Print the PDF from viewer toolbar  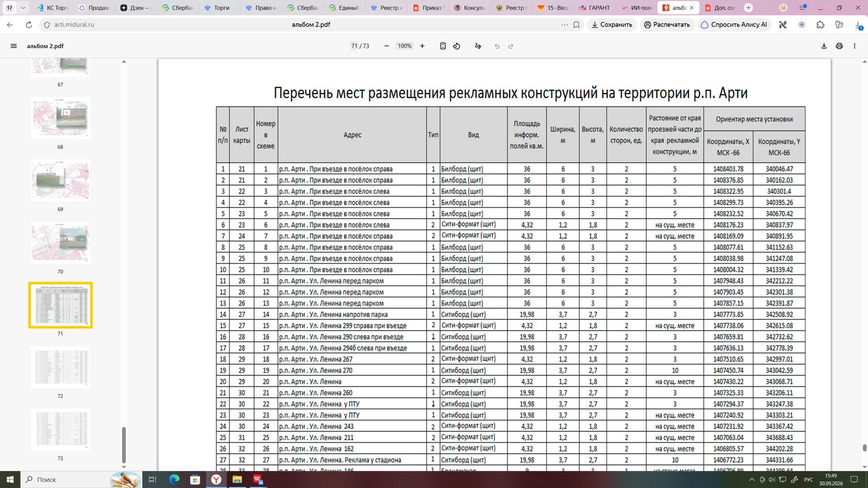839,46
